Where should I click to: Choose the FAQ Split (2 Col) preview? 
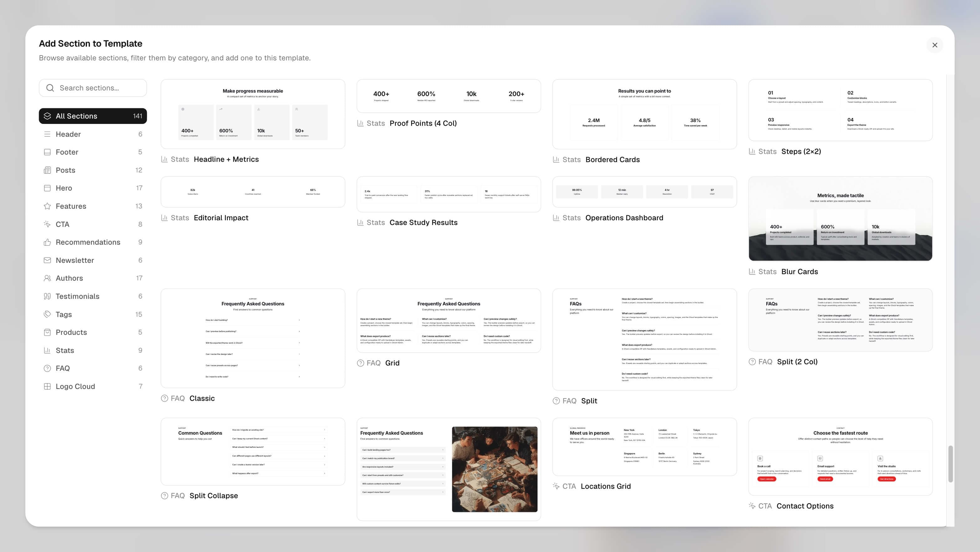(840, 320)
